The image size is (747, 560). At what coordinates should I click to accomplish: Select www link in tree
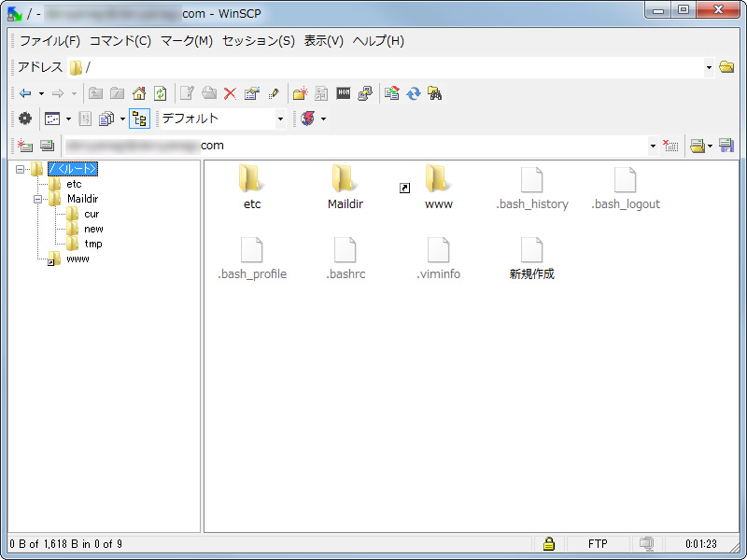point(78,259)
